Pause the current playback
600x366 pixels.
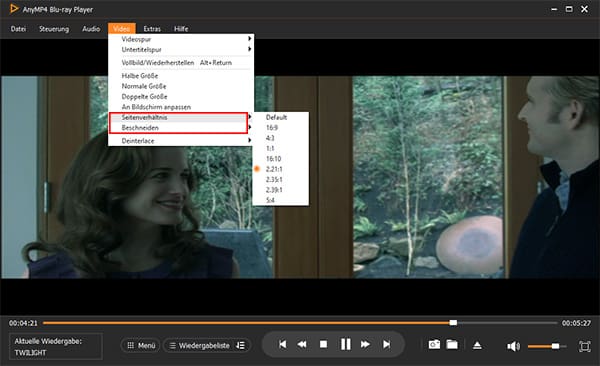[x=345, y=345]
